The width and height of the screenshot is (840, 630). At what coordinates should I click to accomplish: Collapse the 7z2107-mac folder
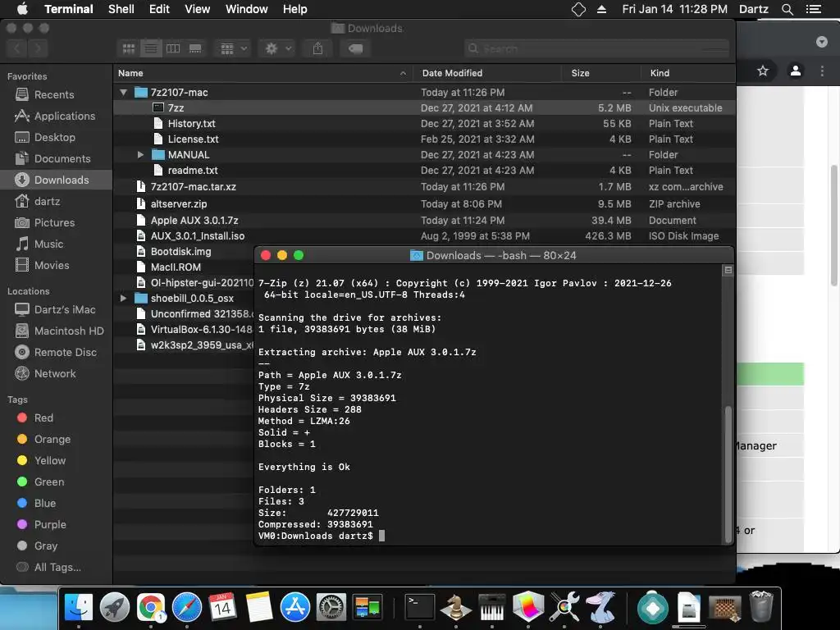click(124, 92)
